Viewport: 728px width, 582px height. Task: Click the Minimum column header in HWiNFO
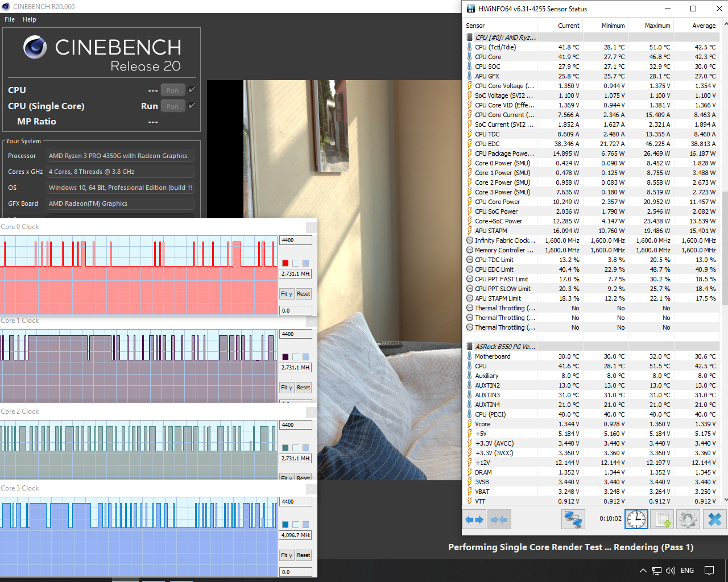tap(605, 26)
